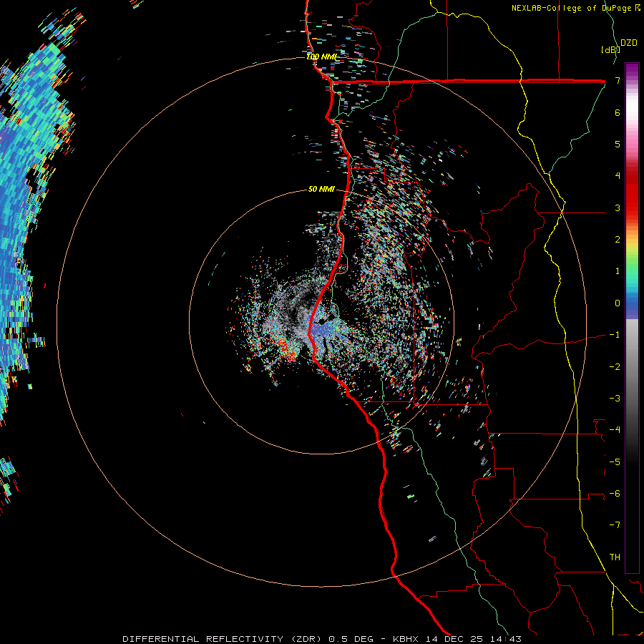Click legend value '-6'
The width and height of the screenshot is (644, 644).
(x=615, y=494)
